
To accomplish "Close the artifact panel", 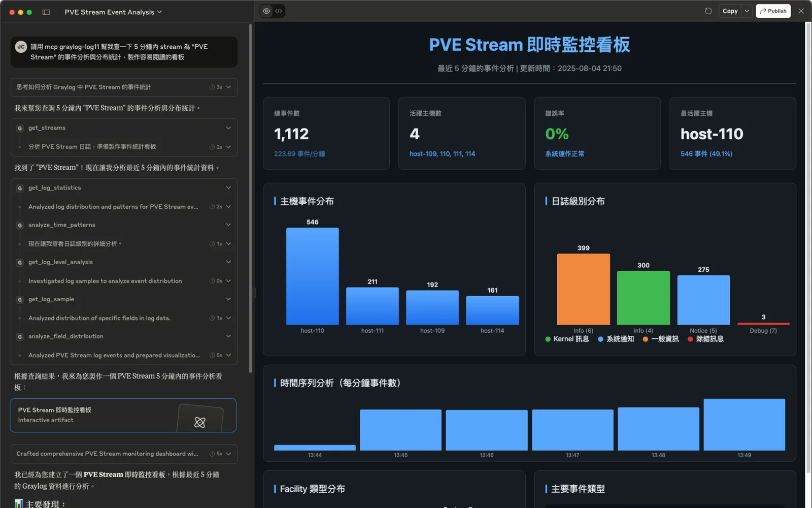I will pos(801,11).
